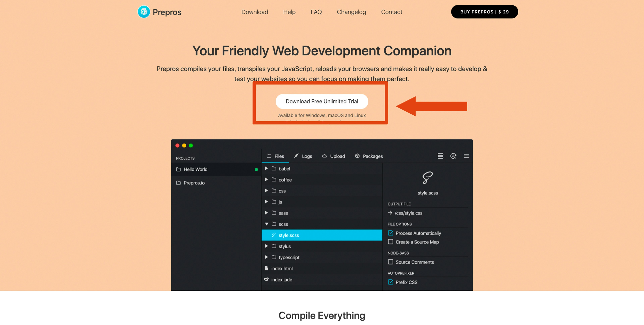Switch to the Upload tab

click(333, 156)
